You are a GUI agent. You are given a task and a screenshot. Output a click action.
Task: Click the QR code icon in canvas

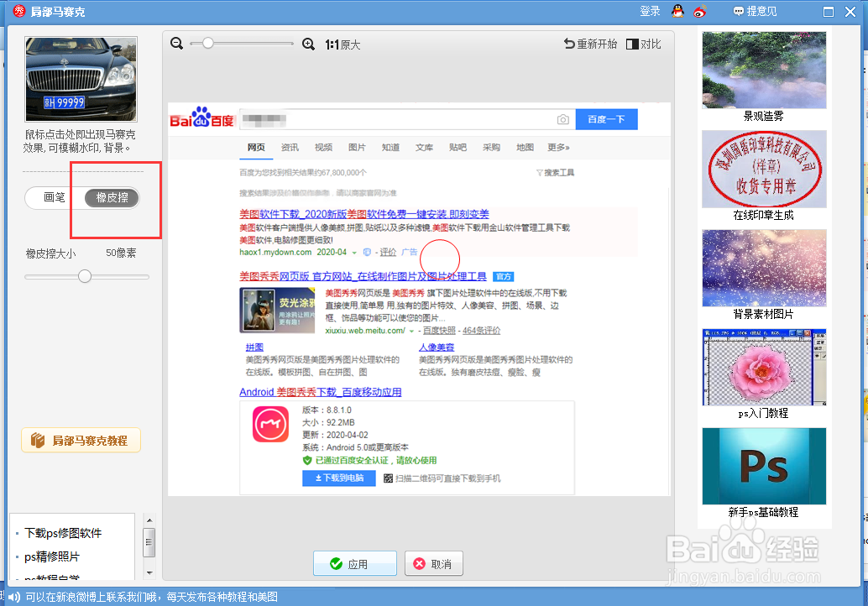point(388,478)
